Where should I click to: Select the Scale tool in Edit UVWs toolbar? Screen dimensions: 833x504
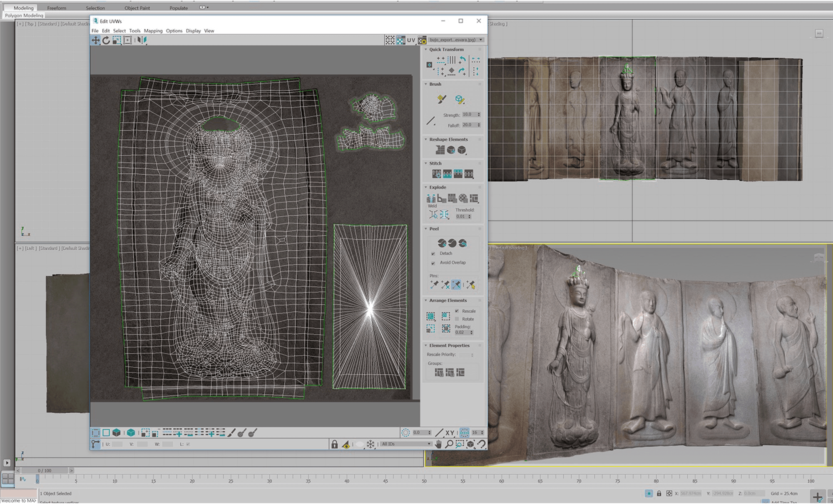117,40
